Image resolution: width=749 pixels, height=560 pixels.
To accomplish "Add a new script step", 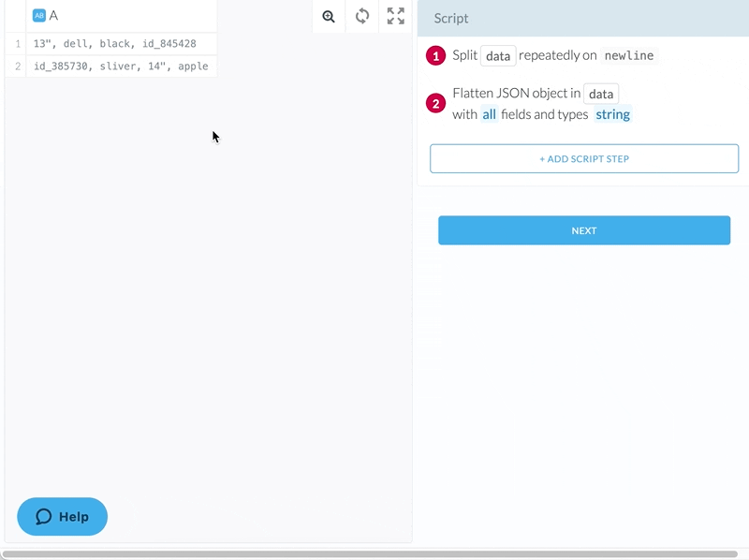I will pos(583,158).
